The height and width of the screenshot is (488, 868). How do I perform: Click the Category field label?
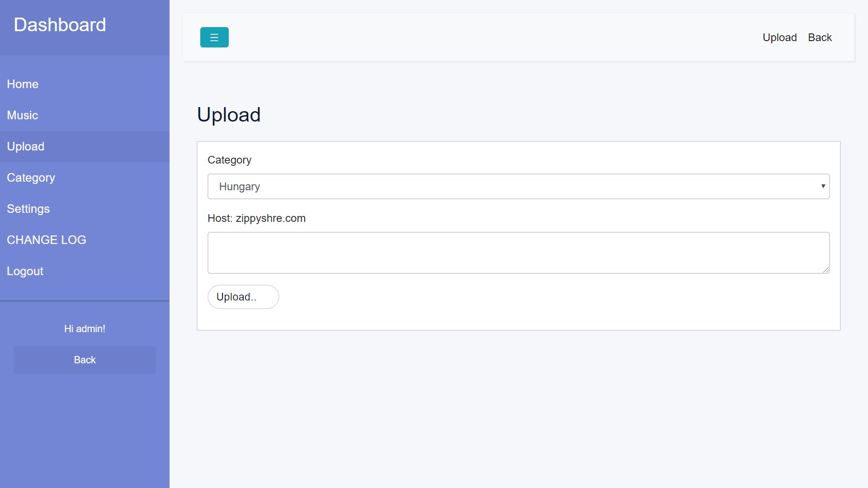coord(229,160)
